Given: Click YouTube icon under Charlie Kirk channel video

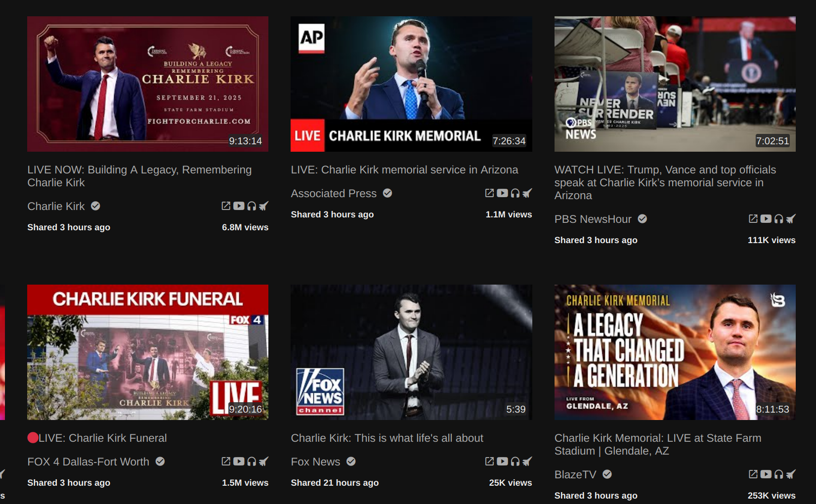Looking at the screenshot, I should tap(239, 206).
